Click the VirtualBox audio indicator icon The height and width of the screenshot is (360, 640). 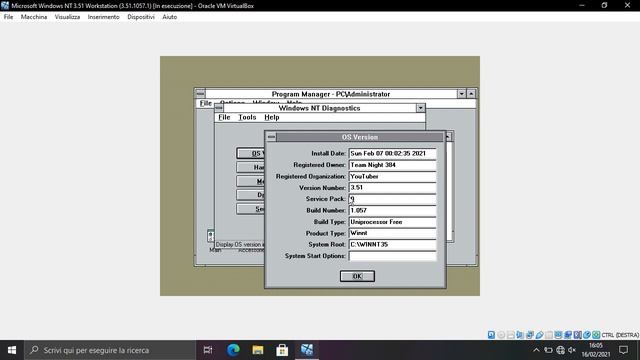point(520,335)
